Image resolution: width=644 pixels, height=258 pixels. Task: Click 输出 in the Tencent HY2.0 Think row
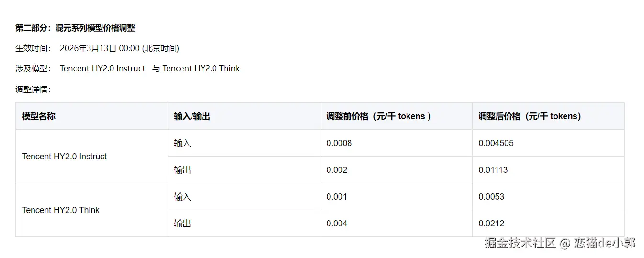[x=182, y=224]
